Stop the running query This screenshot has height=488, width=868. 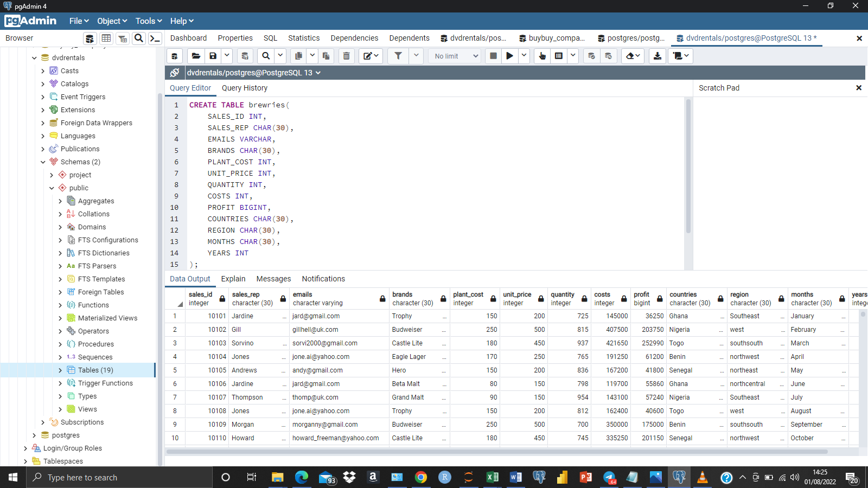tap(493, 56)
